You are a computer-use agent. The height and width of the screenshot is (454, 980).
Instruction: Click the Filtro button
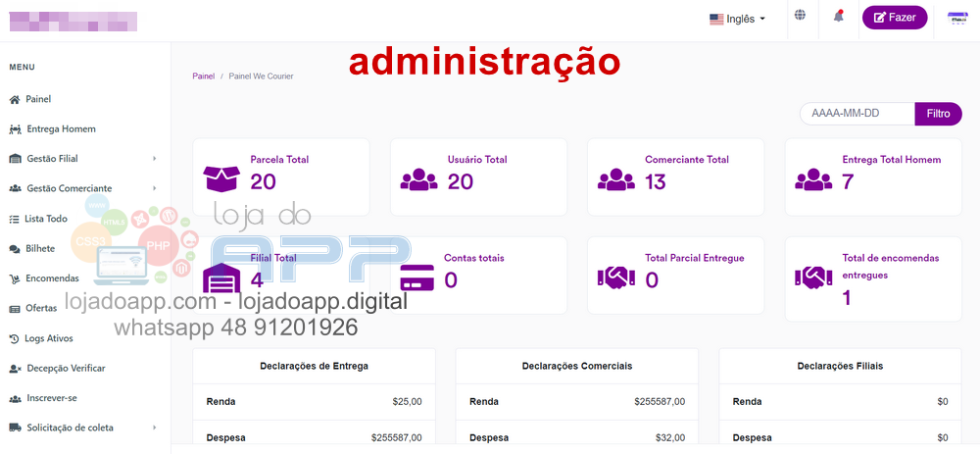[938, 114]
